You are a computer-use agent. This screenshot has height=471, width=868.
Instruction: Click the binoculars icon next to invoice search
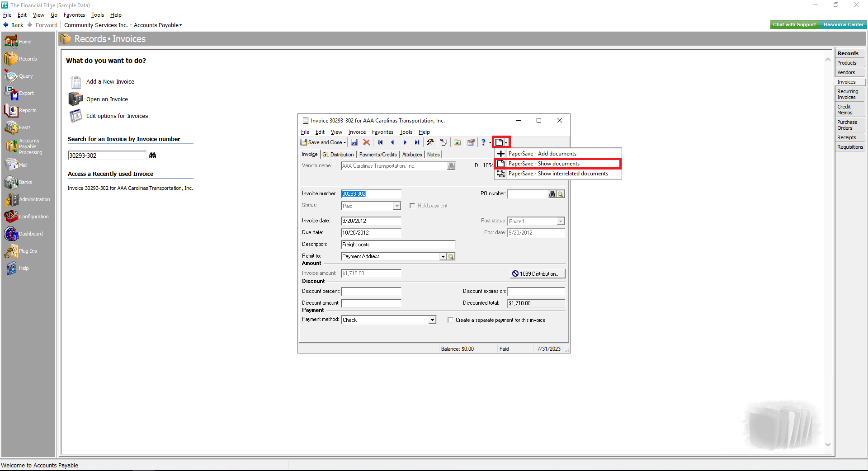click(x=153, y=155)
